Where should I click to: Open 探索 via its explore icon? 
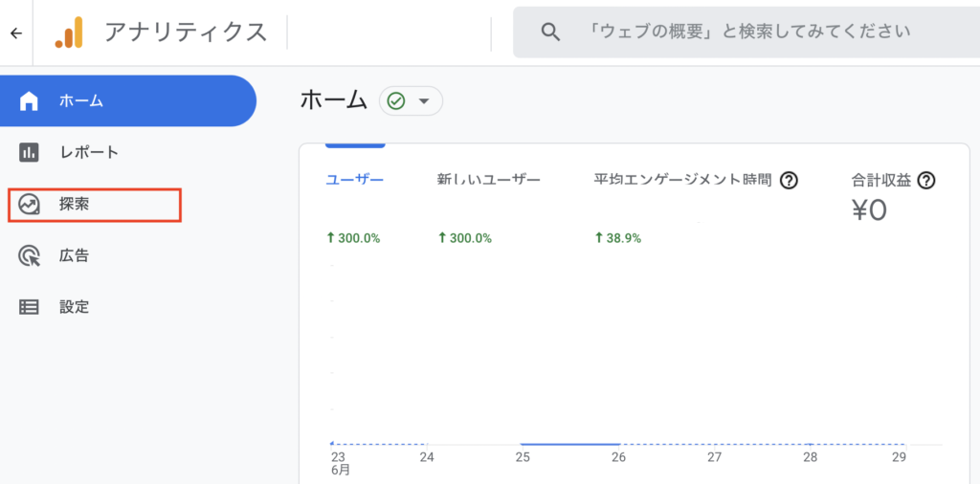coord(30,204)
